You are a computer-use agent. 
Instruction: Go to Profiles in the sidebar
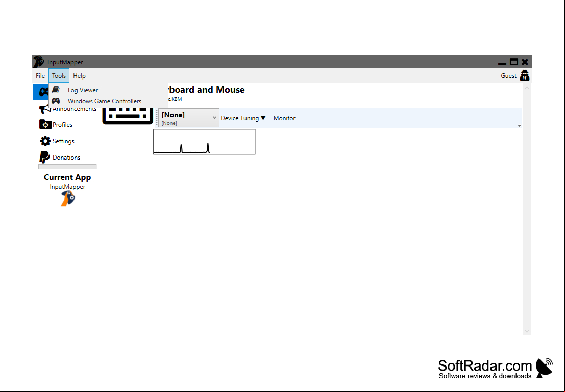coord(62,125)
